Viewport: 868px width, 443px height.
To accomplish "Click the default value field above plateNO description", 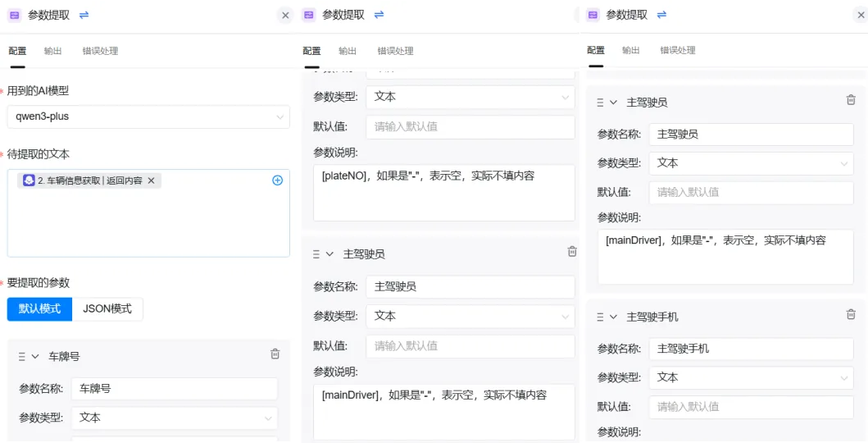I will 470,127.
